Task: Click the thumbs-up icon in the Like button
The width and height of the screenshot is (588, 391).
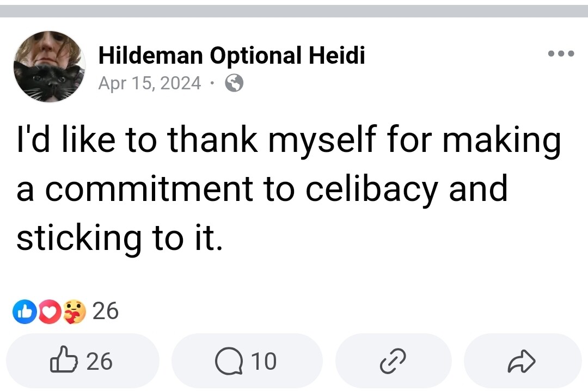Action: click(65, 361)
